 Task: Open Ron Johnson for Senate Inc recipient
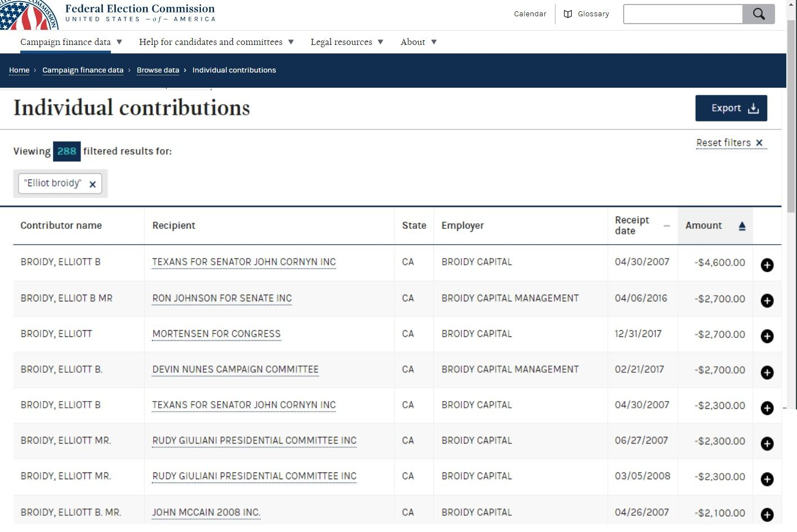[x=222, y=298]
